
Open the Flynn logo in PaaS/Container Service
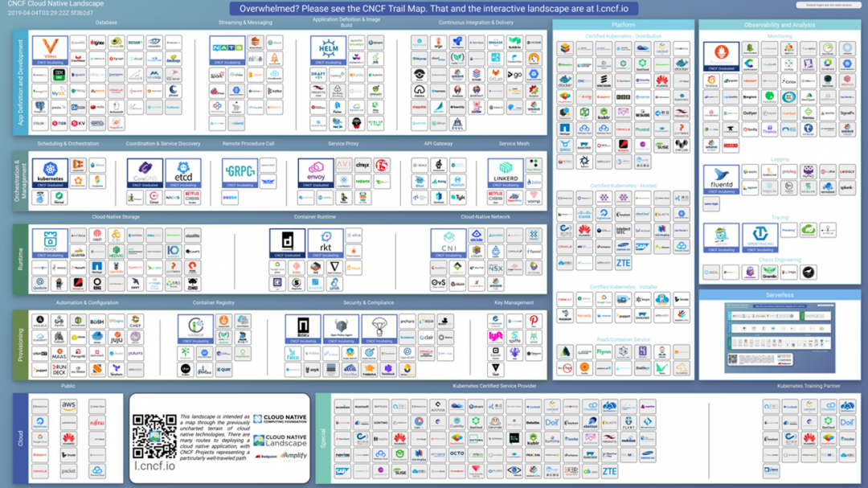[x=604, y=352]
